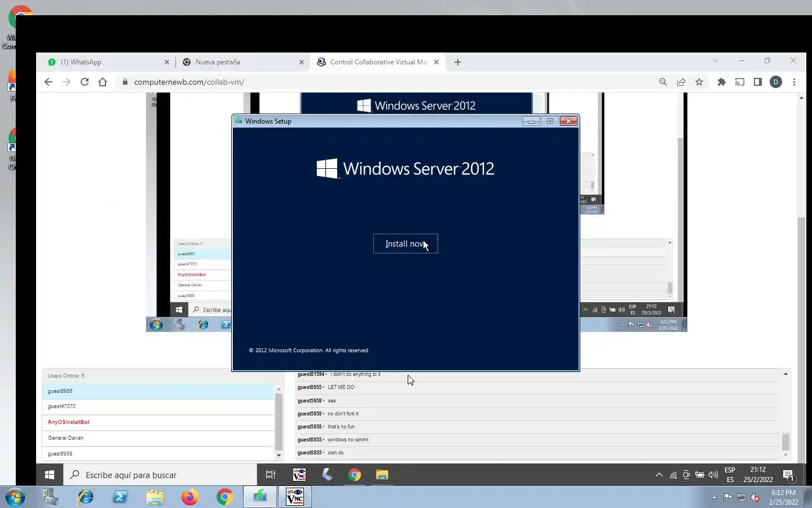The height and width of the screenshot is (508, 812).
Task: Click the "Escribe aquí para buscar" search box
Action: (x=160, y=475)
